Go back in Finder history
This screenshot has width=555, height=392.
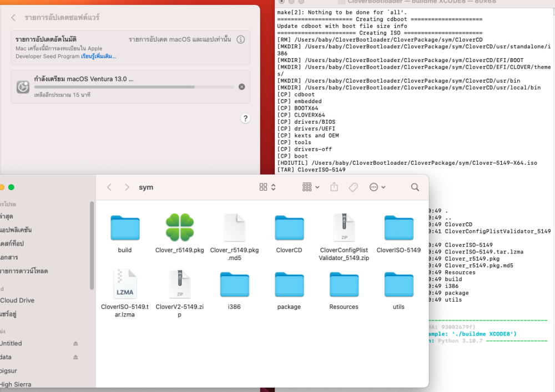point(109,187)
